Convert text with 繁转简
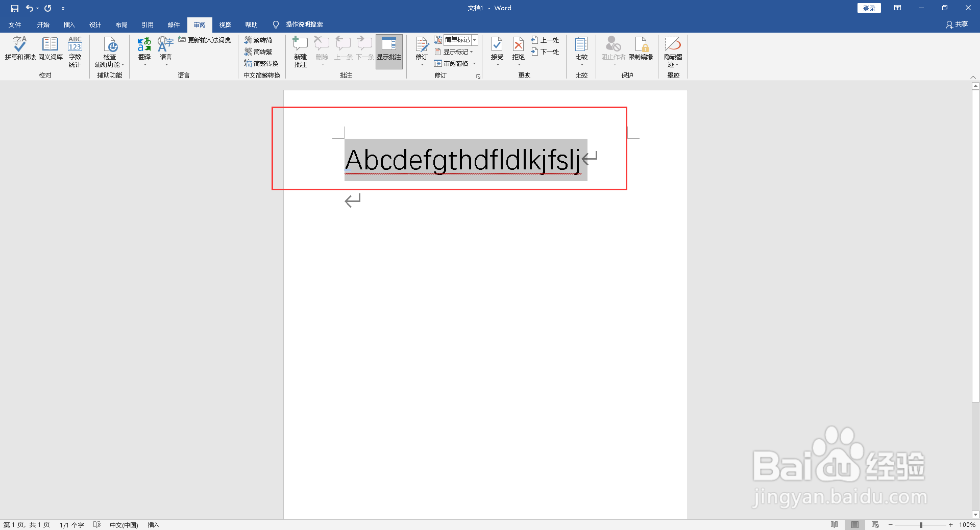Screen dimensions: 980x530 (x=258, y=40)
